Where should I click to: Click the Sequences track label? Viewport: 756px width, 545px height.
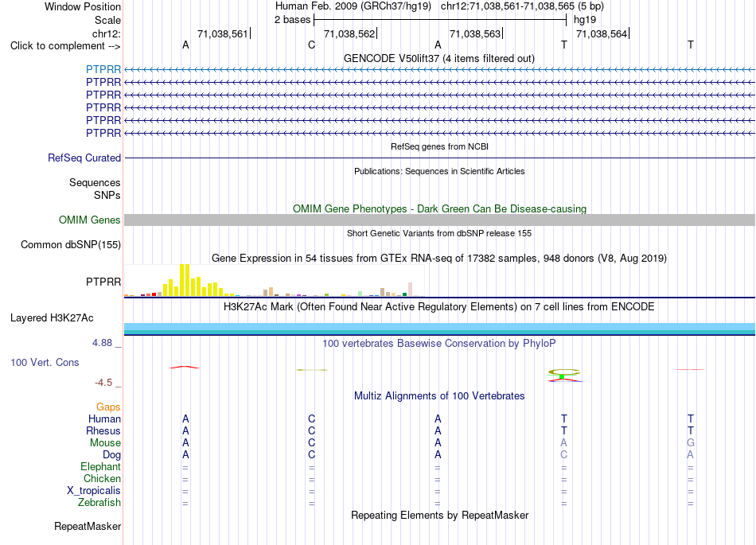tap(95, 182)
